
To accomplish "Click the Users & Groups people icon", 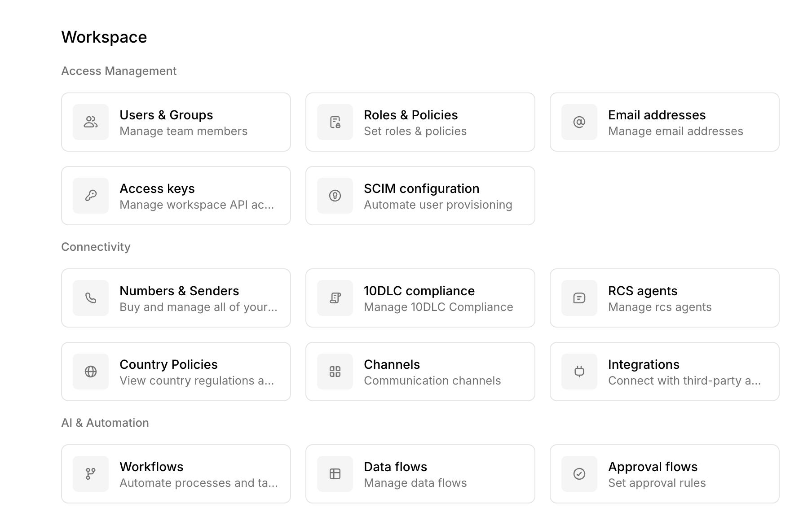I will (91, 122).
